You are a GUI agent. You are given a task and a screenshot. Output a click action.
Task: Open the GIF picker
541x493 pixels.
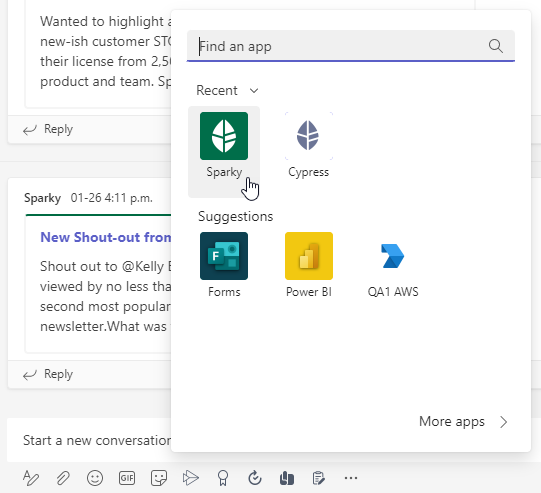[127, 478]
